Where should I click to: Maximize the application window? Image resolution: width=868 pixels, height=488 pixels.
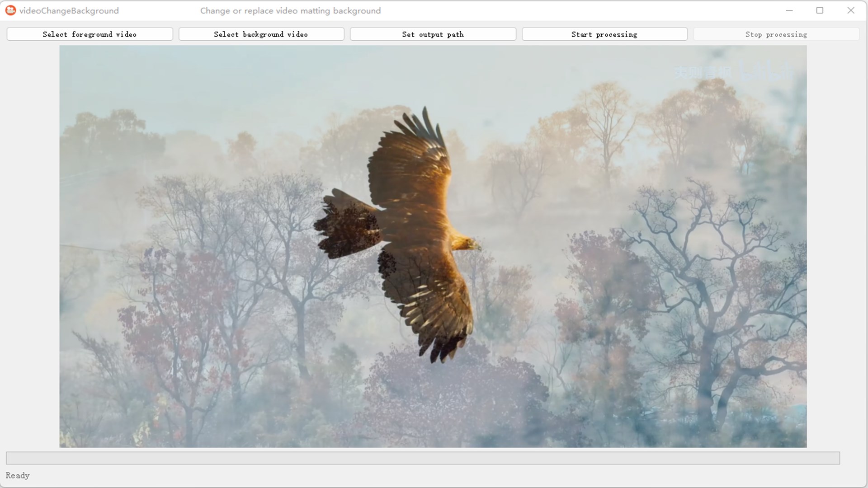820,10
